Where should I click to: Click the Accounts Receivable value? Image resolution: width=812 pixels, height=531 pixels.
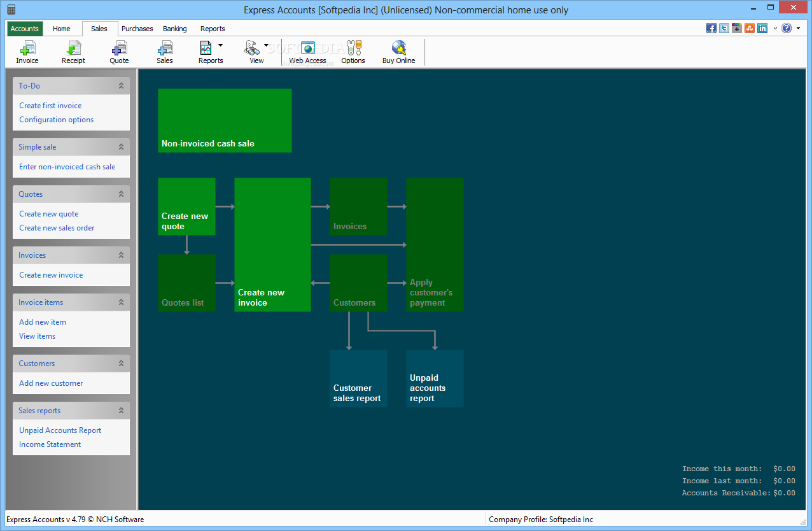[x=785, y=493]
